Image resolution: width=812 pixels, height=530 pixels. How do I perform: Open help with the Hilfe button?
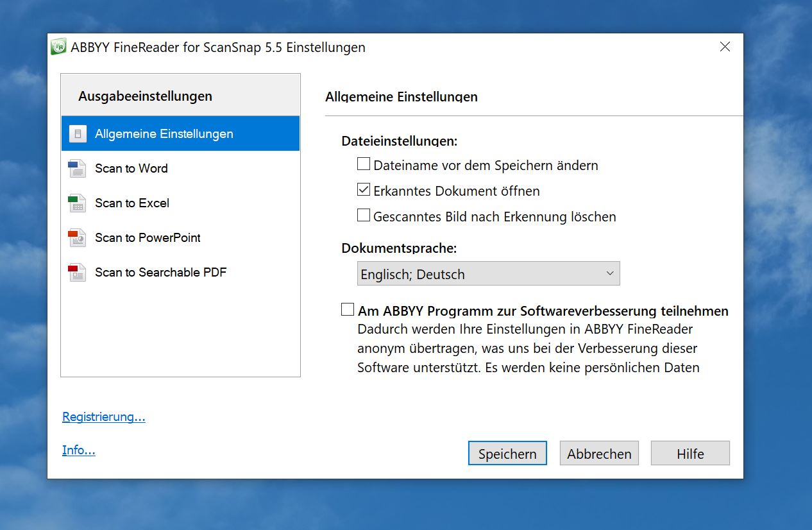(690, 454)
